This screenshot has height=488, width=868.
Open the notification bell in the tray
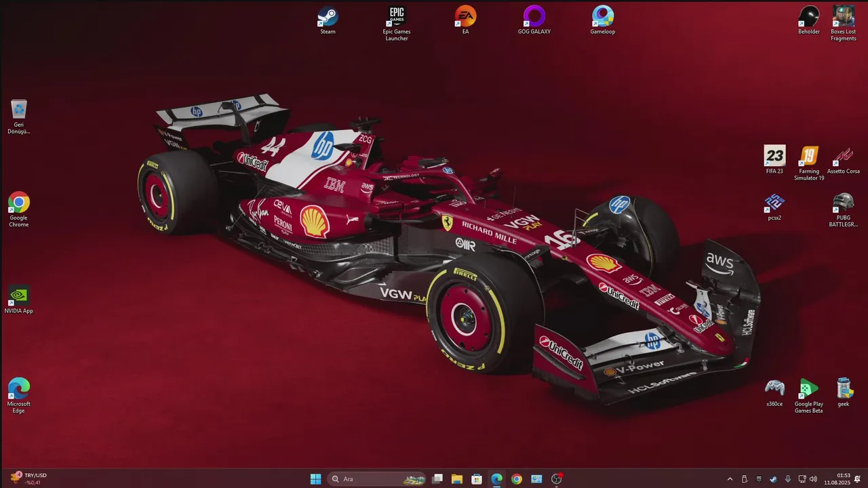pos(858,479)
